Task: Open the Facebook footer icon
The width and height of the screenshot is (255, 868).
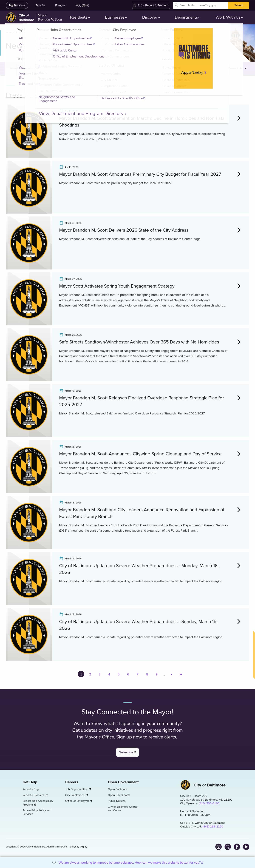Action: coord(237,846)
